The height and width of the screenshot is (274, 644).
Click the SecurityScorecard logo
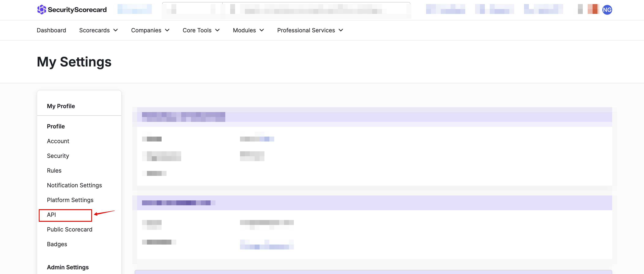pos(72,10)
